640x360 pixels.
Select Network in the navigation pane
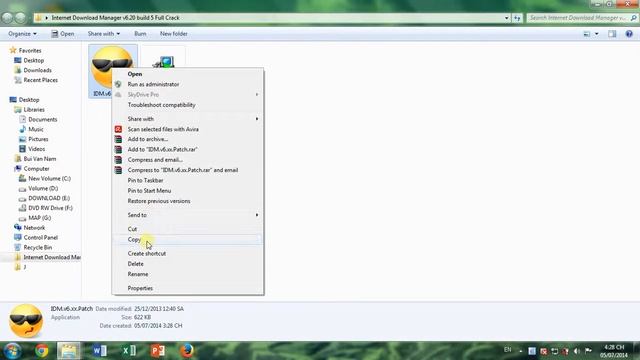tap(34, 228)
